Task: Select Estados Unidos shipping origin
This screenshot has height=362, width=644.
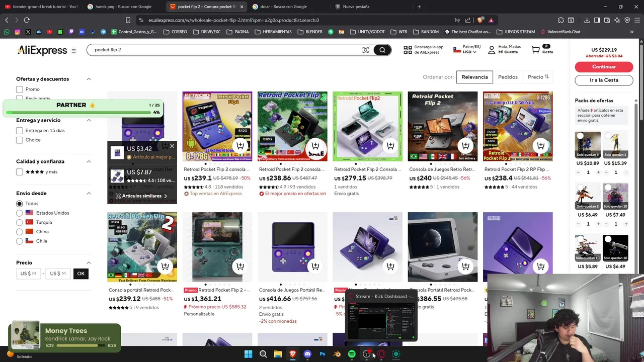Action: click(x=19, y=213)
